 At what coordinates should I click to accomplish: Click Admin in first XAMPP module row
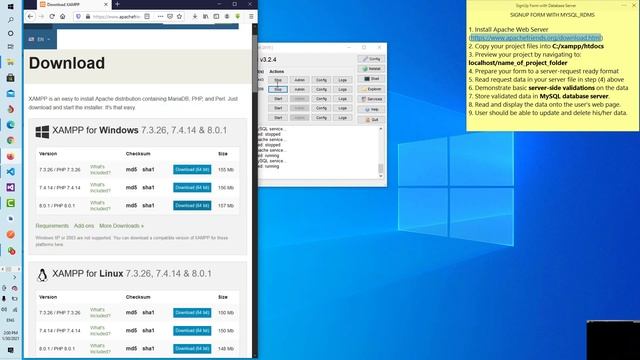[x=300, y=80]
